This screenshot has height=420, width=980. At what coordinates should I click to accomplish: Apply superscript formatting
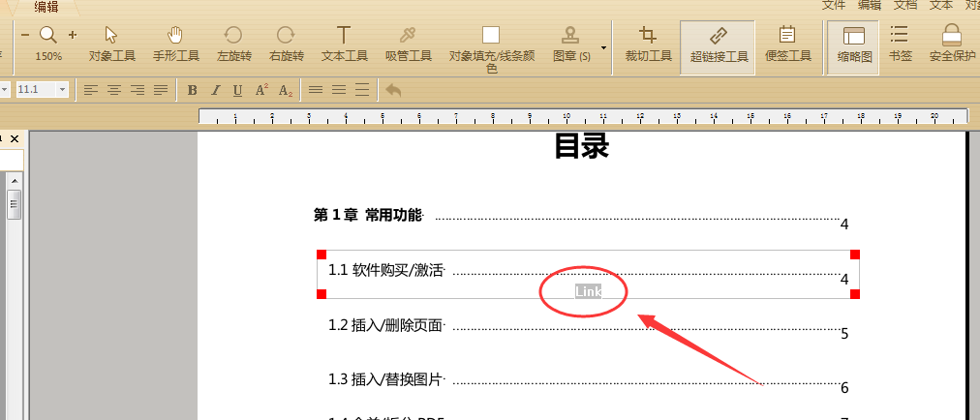[x=261, y=90]
